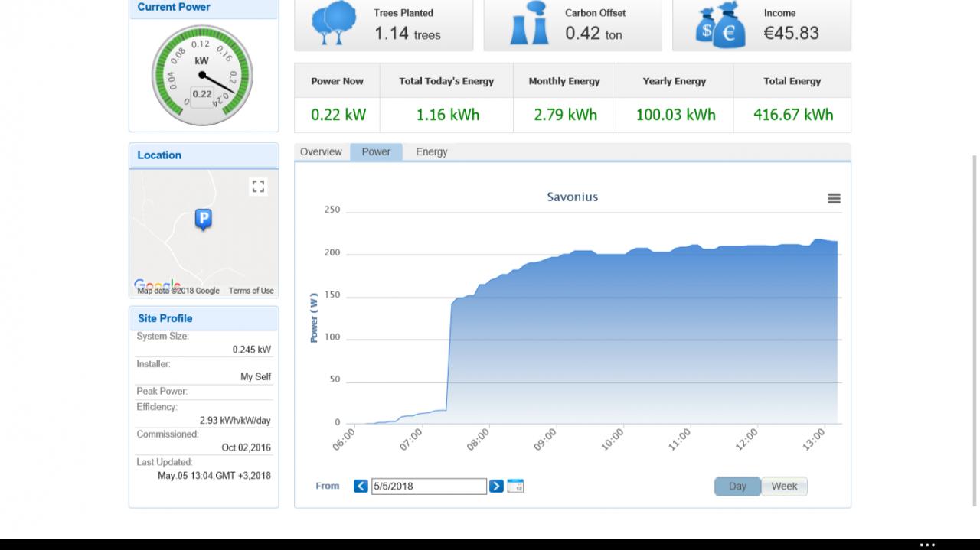This screenshot has width=980, height=550.
Task: Click the From date input field
Action: click(x=429, y=486)
